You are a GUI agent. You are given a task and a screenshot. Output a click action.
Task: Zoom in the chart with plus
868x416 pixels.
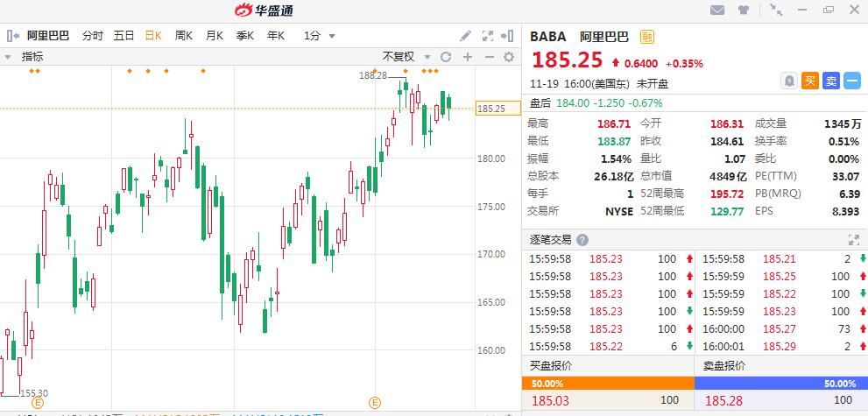(468, 56)
